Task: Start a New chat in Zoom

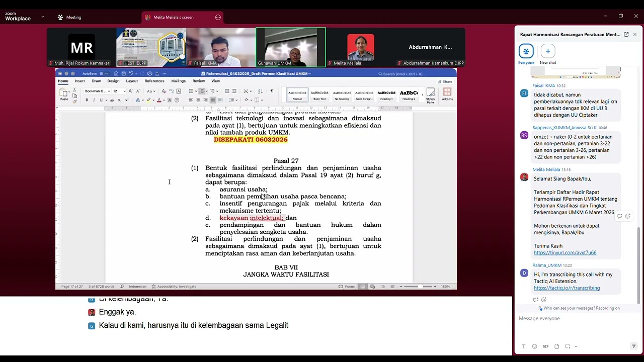Action: tap(548, 51)
